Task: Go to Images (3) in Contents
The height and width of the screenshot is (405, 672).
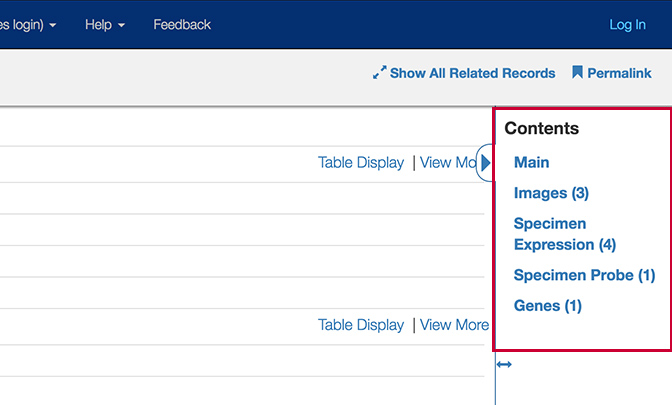Action: (x=551, y=193)
